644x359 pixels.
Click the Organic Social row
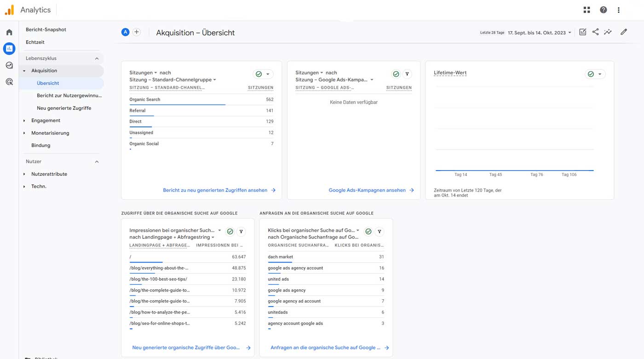tap(201, 144)
